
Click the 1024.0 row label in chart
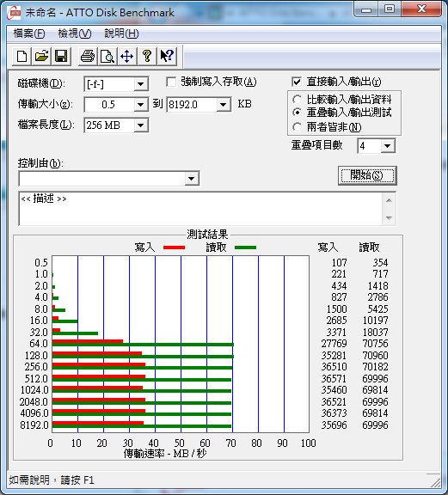point(34,390)
